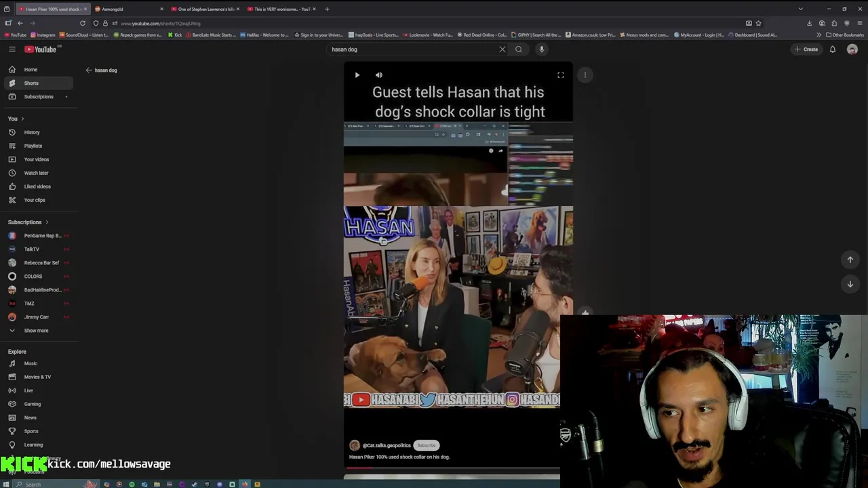868x488 pixels.
Task: Open the account avatar menu
Action: click(852, 49)
